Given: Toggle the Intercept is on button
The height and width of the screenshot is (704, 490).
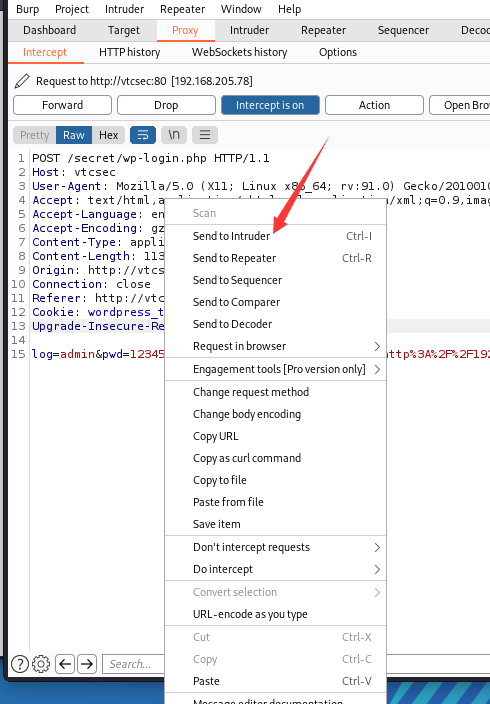Looking at the screenshot, I should coord(270,105).
